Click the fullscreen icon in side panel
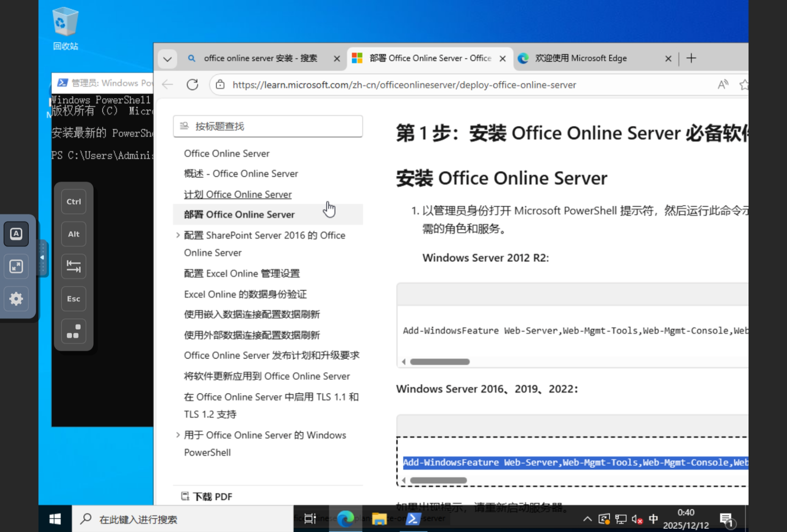Viewport: 787px width, 532px height. [16, 266]
